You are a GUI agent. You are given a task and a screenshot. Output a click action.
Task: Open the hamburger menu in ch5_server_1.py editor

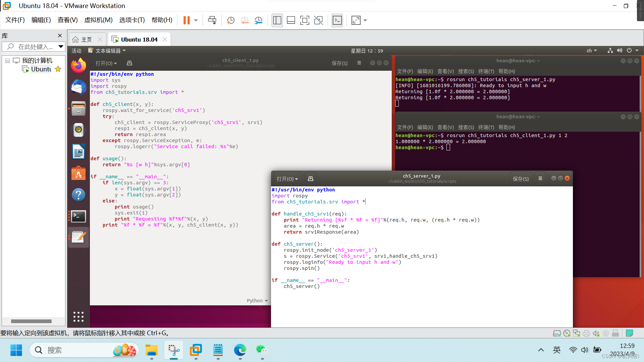(540, 179)
